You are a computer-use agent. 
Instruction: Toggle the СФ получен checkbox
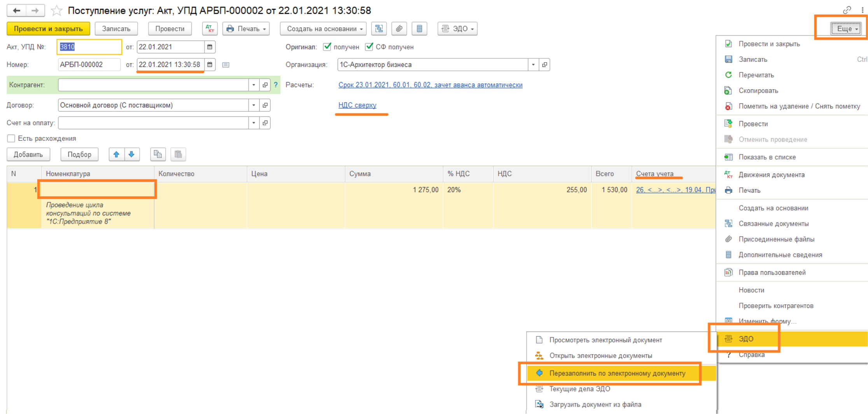pos(369,47)
